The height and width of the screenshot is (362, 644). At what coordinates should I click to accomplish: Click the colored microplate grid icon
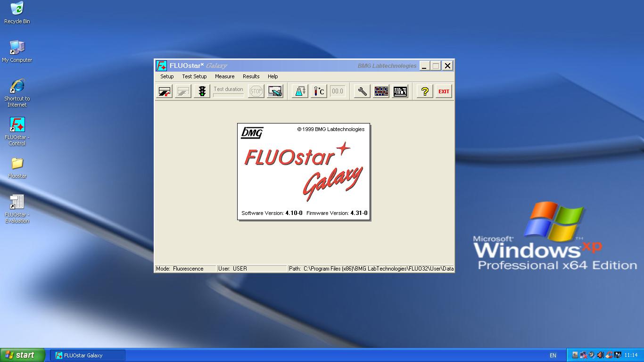coord(381,91)
